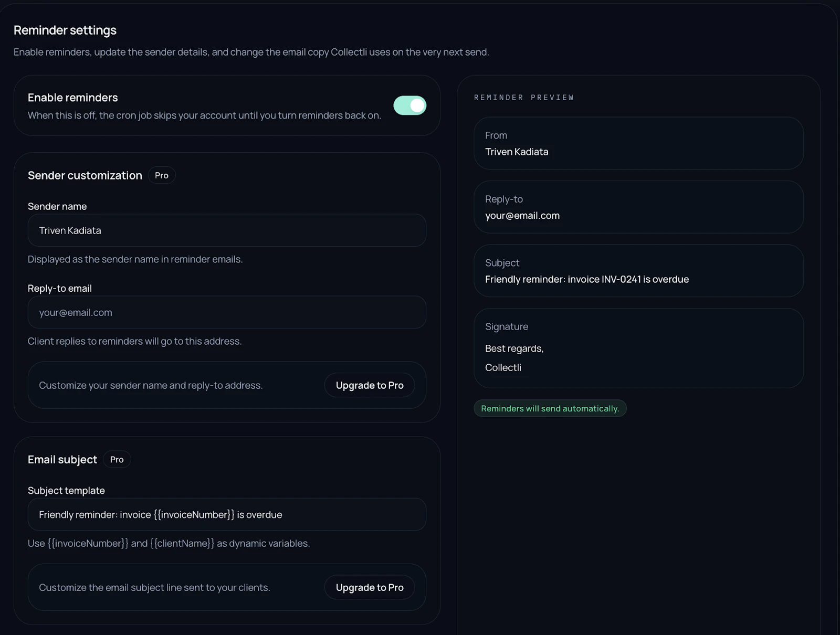Click the Email subject section title

62,459
